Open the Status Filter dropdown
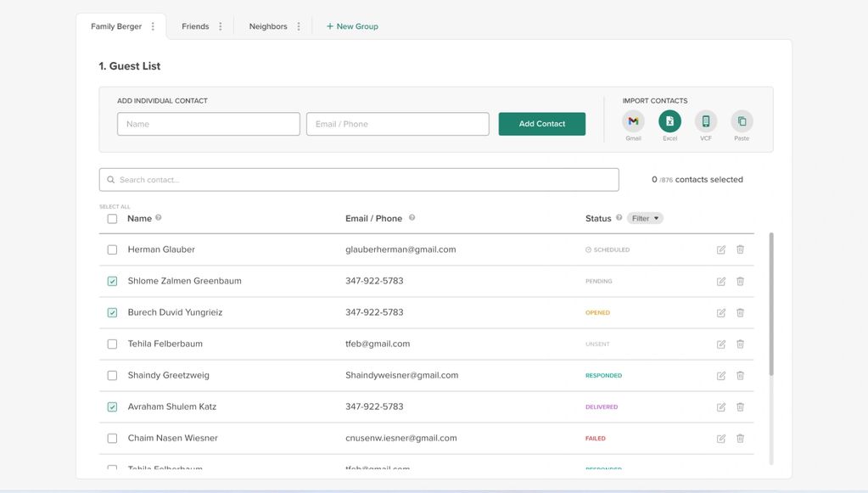This screenshot has width=868, height=493. click(645, 219)
